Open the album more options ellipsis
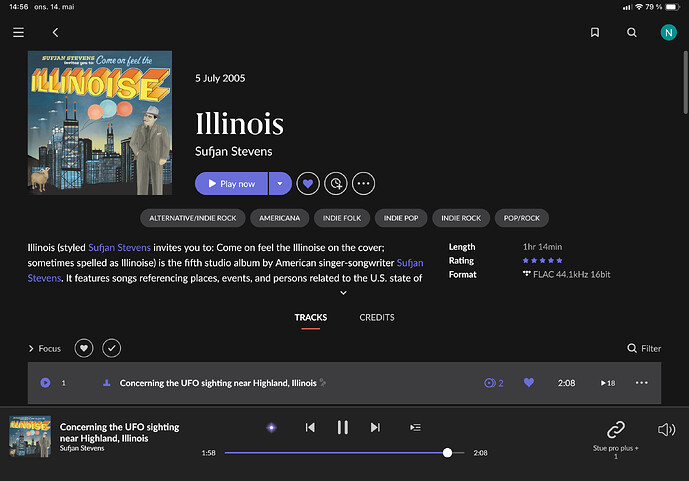This screenshot has height=481, width=689. click(363, 184)
